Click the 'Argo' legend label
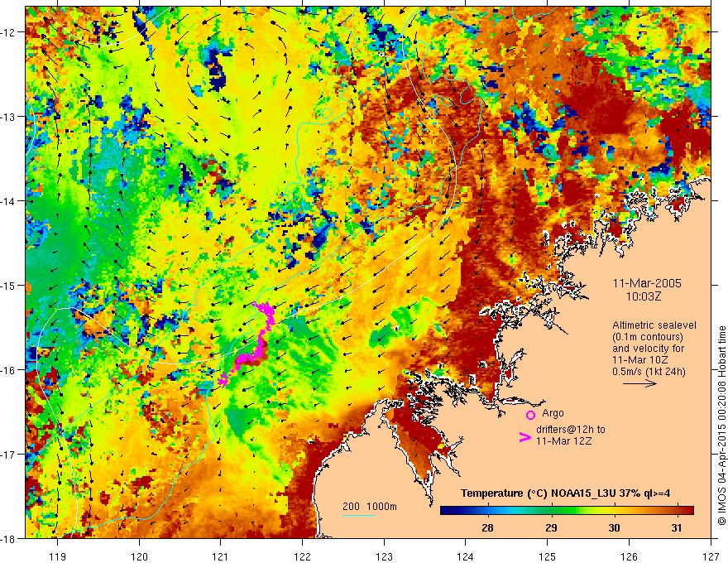The height and width of the screenshot is (563, 728). [x=553, y=413]
